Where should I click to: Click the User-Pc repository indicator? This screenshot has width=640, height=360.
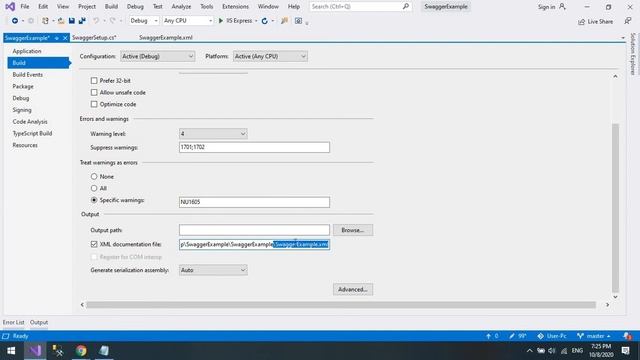coord(552,336)
